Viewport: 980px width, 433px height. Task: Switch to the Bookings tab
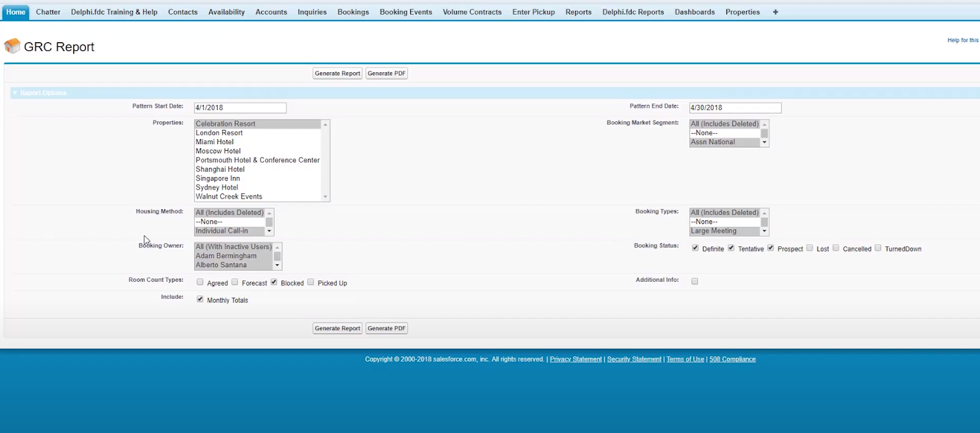[353, 12]
